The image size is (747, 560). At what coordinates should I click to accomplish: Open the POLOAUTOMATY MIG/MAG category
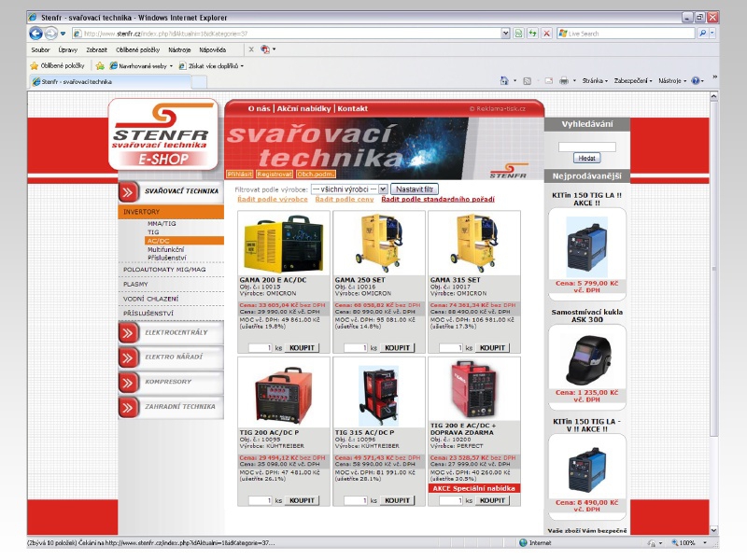click(164, 270)
